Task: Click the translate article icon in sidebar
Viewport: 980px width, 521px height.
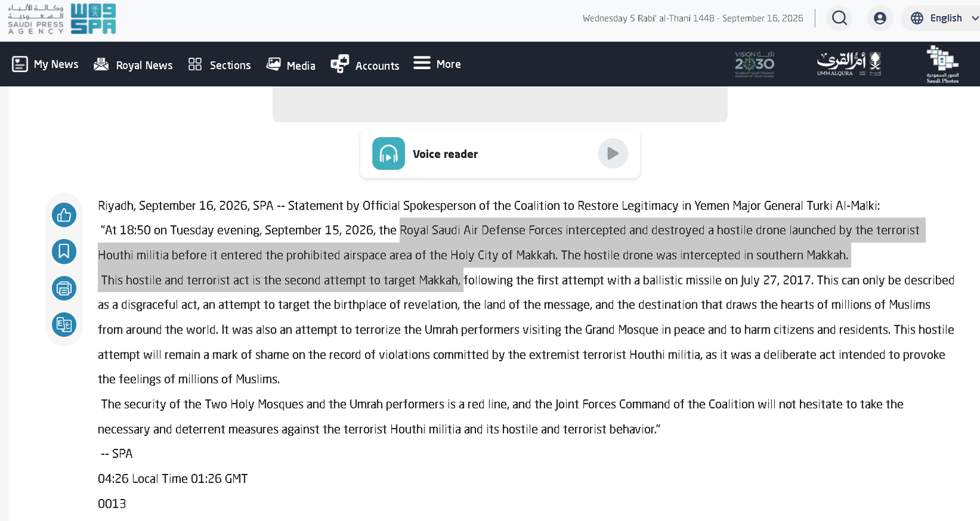Action: 64,324
